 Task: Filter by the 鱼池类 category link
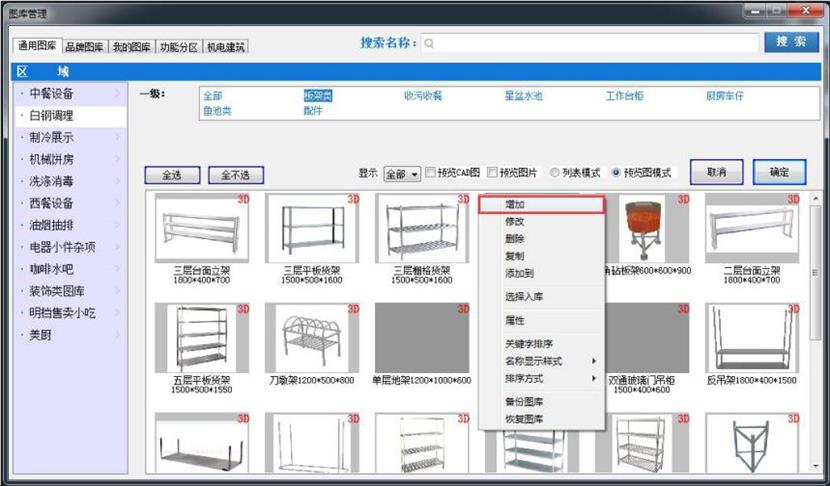(218, 111)
